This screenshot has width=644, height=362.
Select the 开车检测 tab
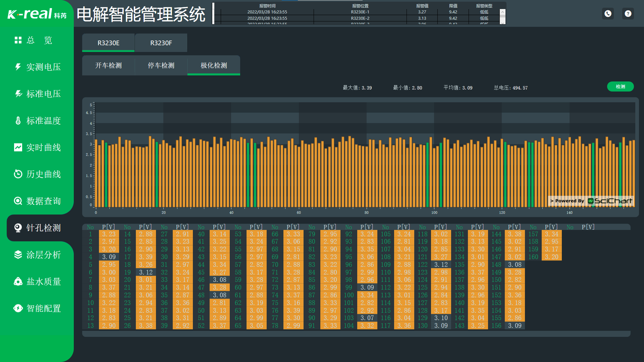108,65
